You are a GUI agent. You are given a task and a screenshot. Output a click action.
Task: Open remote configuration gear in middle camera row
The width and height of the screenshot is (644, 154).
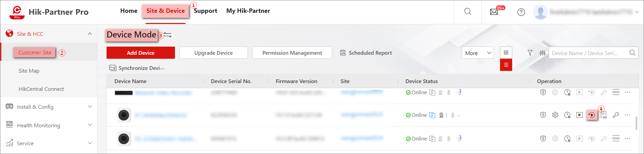[555, 115]
